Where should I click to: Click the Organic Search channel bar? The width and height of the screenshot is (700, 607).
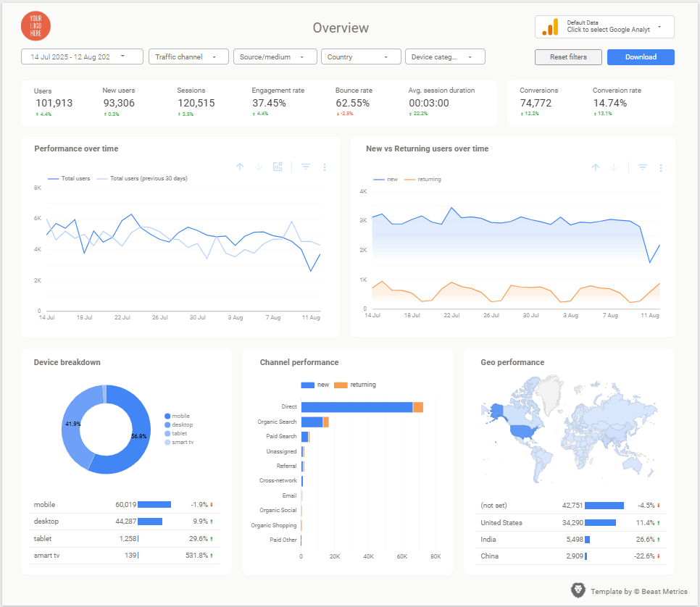[315, 422]
